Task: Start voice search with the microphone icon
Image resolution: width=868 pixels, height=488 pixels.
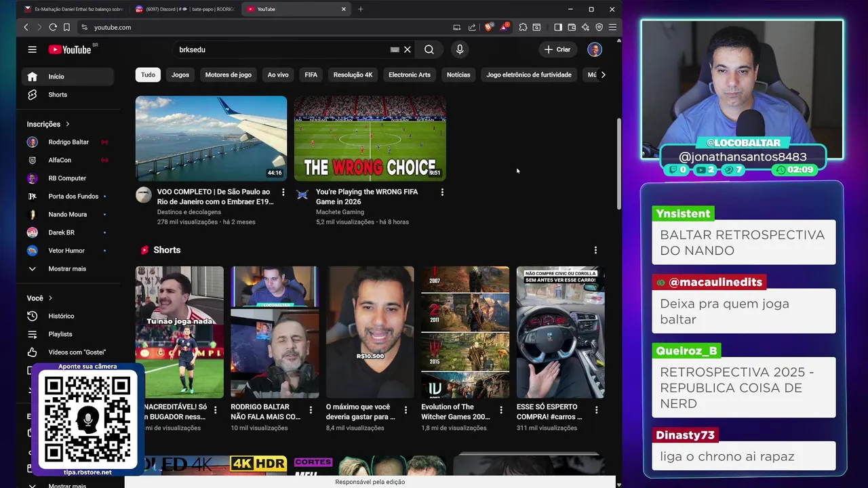Action: click(460, 49)
